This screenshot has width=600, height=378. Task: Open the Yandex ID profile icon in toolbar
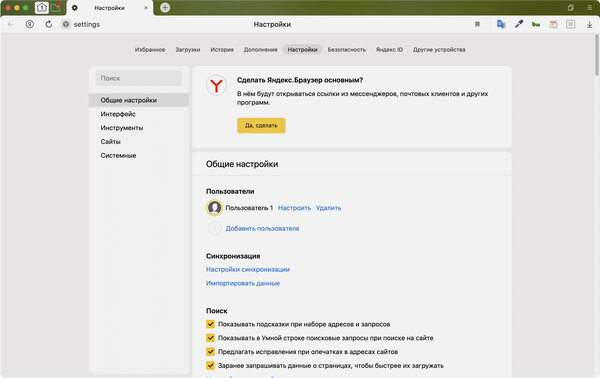click(x=29, y=24)
